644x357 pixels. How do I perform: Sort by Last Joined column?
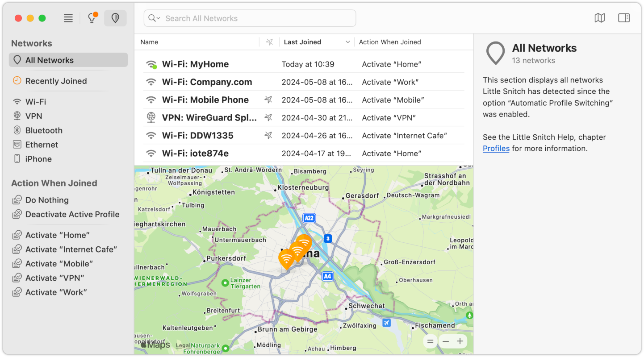[x=317, y=42]
